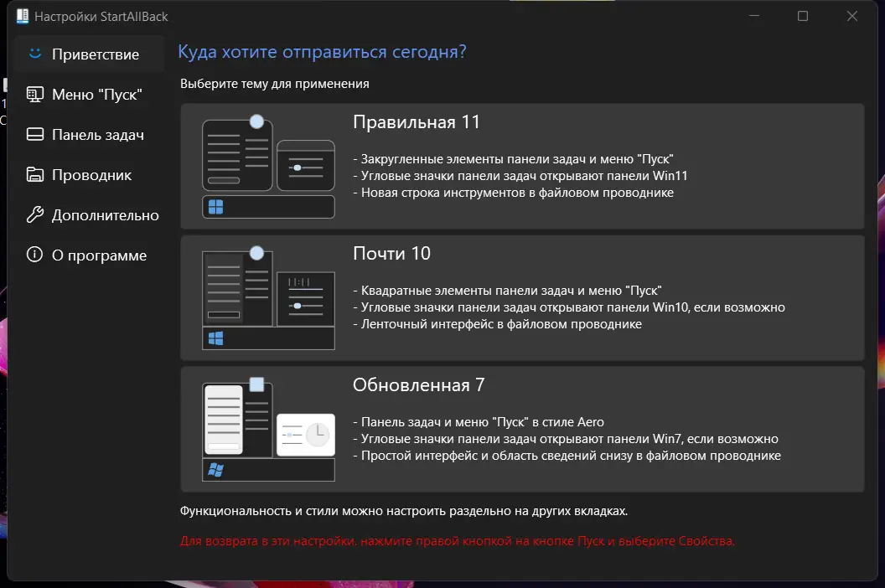The height and width of the screenshot is (588, 885).
Task: Click the Обновленная 7 preview thumbnail
Action: (x=268, y=429)
